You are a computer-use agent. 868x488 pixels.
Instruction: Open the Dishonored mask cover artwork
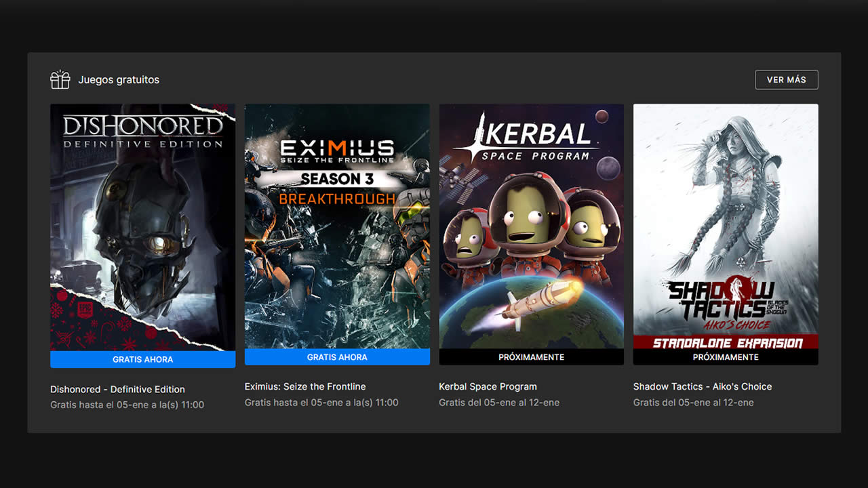tap(142, 217)
